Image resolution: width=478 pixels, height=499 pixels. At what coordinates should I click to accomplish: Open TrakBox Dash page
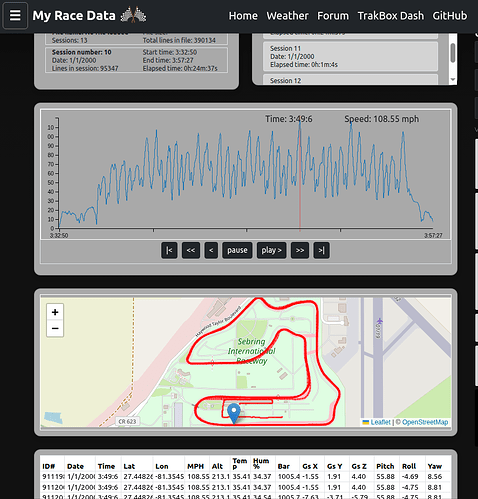391,16
